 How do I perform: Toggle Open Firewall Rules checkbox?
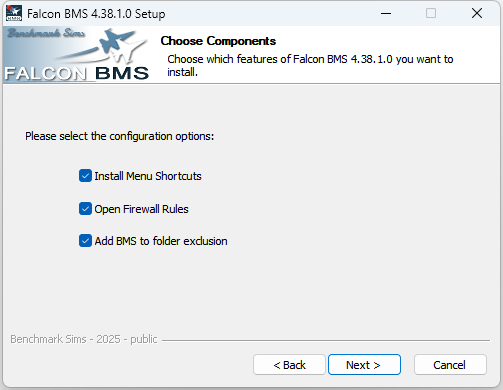pyautogui.click(x=85, y=209)
